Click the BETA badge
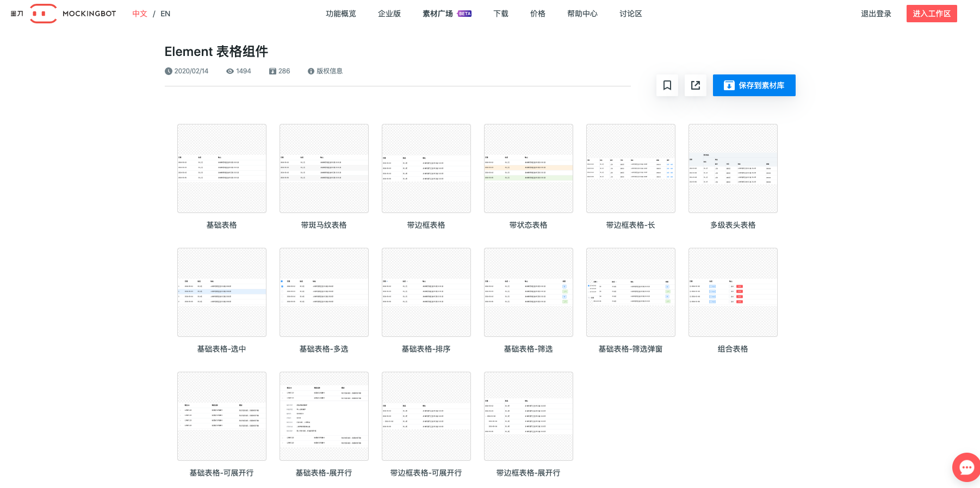The height and width of the screenshot is (488, 980). point(464,14)
